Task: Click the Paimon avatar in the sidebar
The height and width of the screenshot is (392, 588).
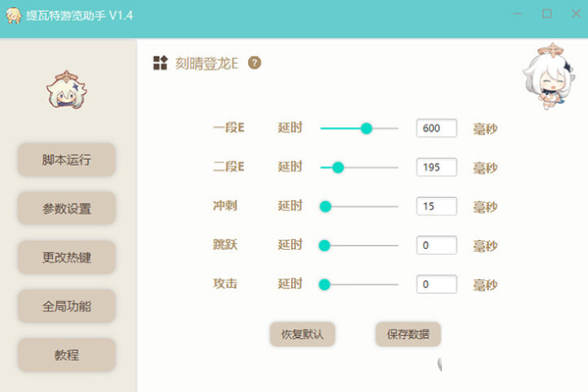Action: click(67, 89)
